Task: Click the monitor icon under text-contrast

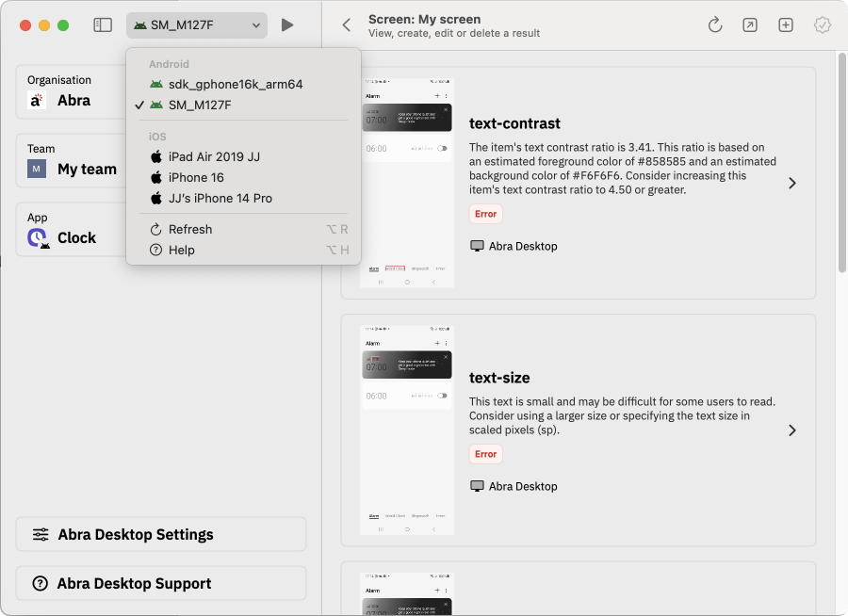Action: [x=477, y=246]
